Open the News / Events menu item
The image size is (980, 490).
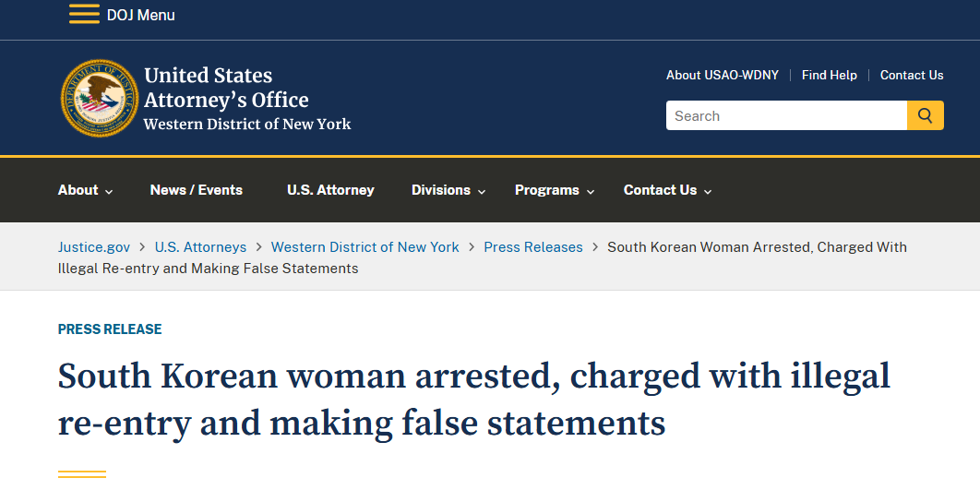tap(197, 190)
